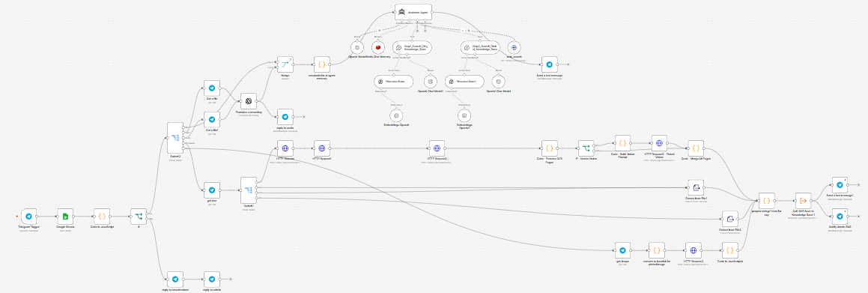This screenshot has height=293, width=868.
Task: Open the OpenAI Chat Model1 node
Action: pos(430,82)
